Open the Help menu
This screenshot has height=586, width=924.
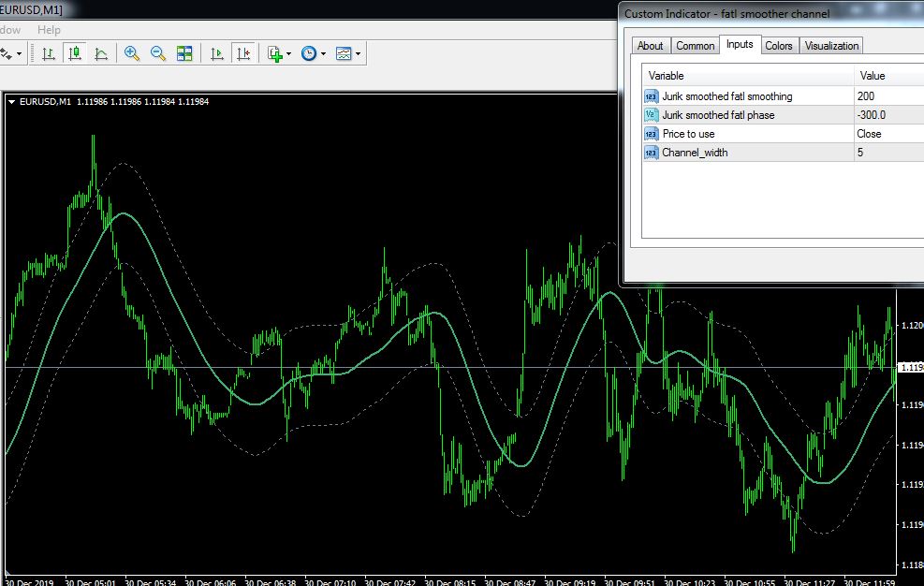pos(49,30)
